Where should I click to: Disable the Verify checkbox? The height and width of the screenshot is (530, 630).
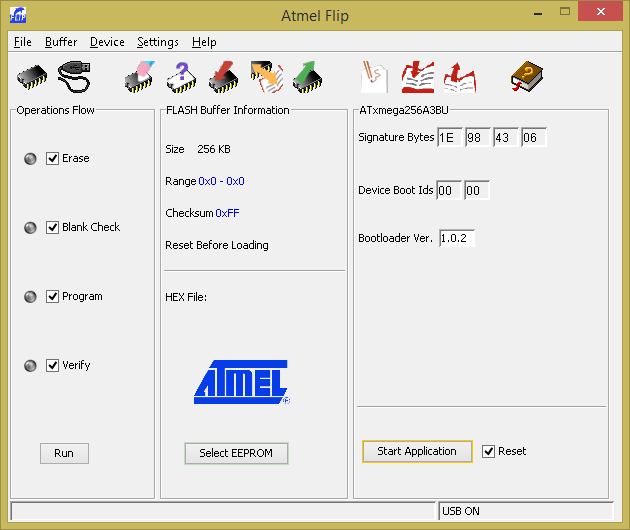coord(53,365)
